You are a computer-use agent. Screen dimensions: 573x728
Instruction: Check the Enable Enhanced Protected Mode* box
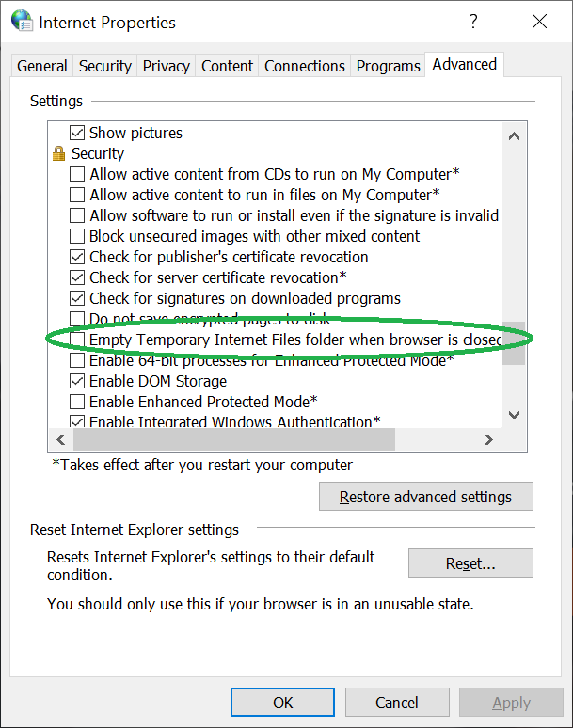[x=77, y=401]
